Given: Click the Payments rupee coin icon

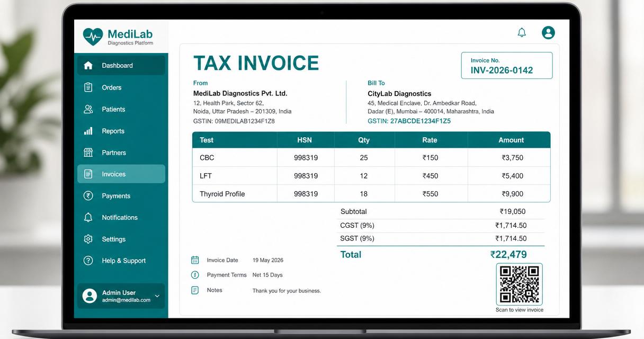Looking at the screenshot, I should pyautogui.click(x=88, y=196).
